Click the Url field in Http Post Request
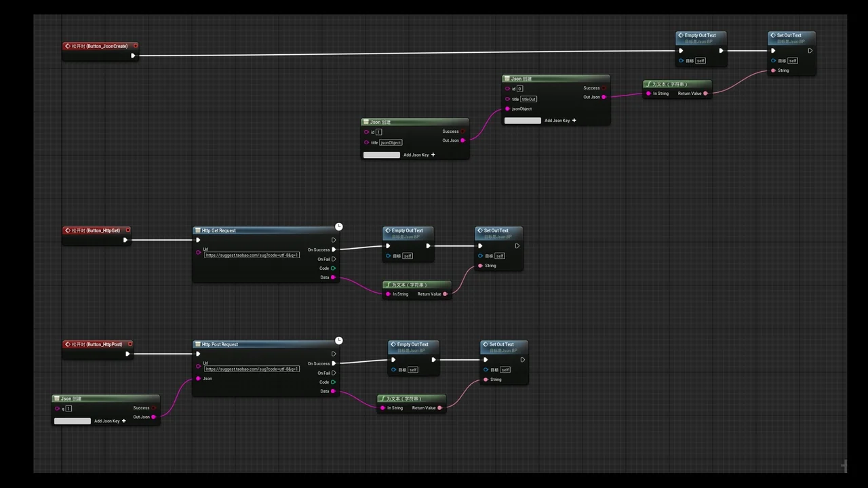Viewport: 868px width, 488px height. click(x=252, y=369)
